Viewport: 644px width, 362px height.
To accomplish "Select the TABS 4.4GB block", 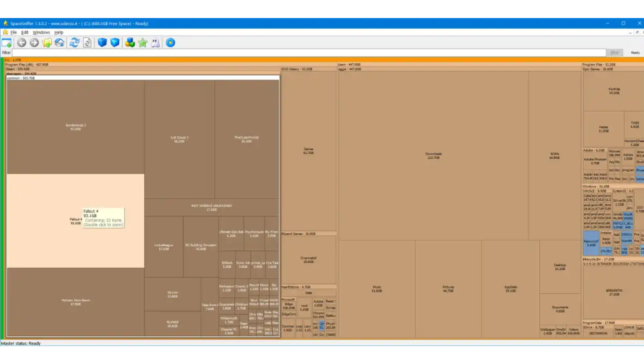I will (x=635, y=125).
